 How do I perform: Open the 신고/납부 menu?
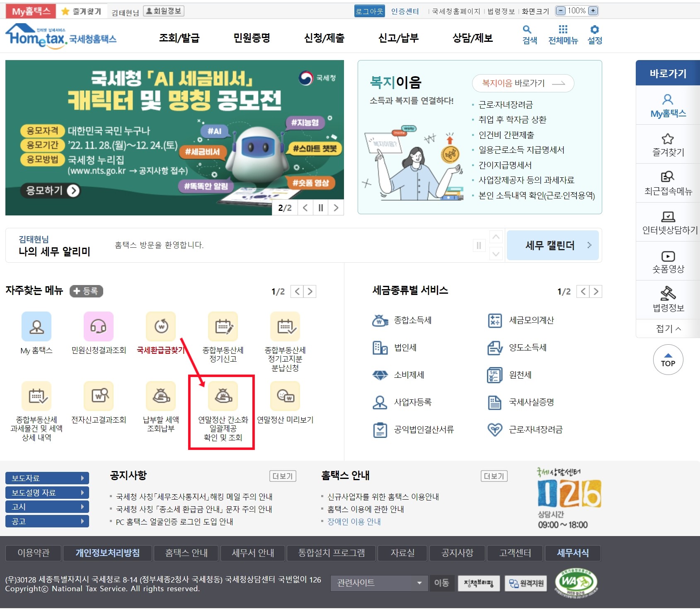tap(398, 38)
